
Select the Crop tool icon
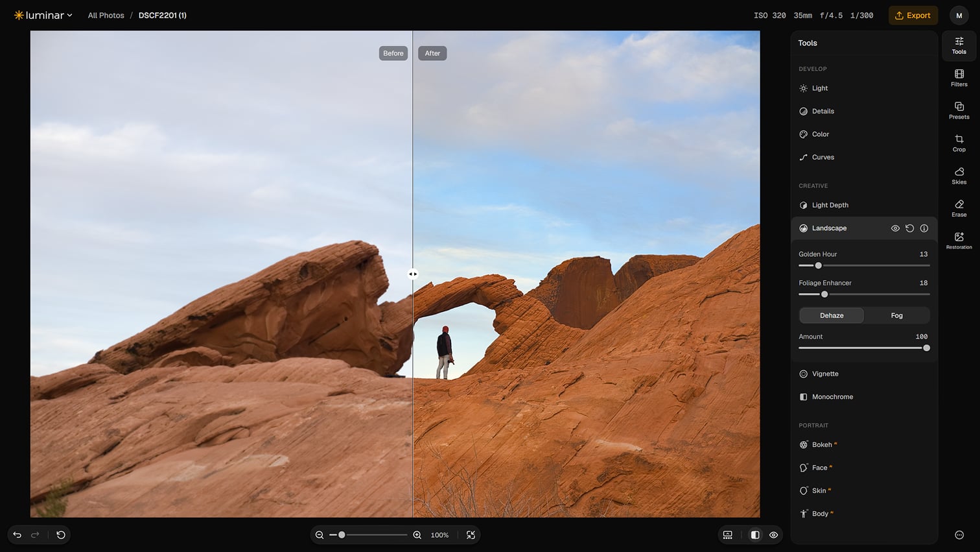(959, 143)
